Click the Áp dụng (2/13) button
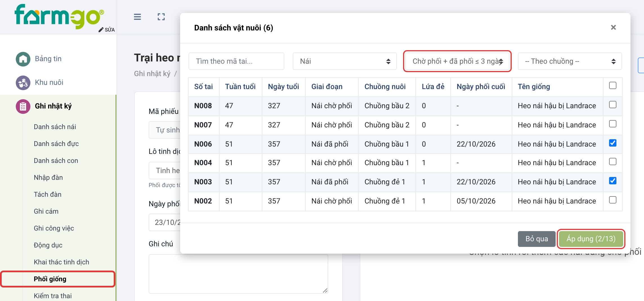 click(591, 239)
